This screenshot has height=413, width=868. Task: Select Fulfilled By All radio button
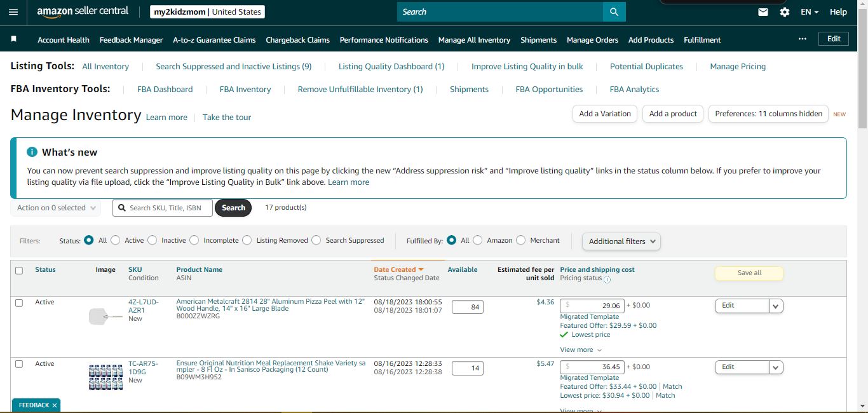(451, 240)
